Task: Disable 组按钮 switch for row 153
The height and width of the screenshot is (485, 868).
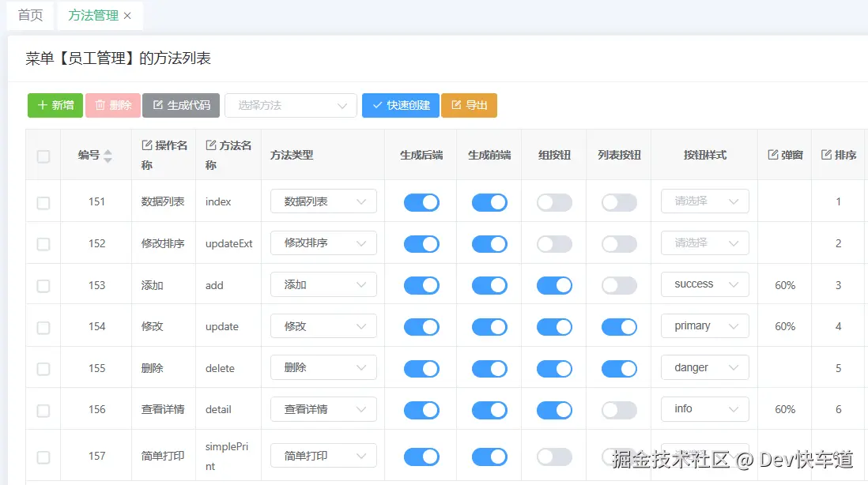Action: coord(554,285)
